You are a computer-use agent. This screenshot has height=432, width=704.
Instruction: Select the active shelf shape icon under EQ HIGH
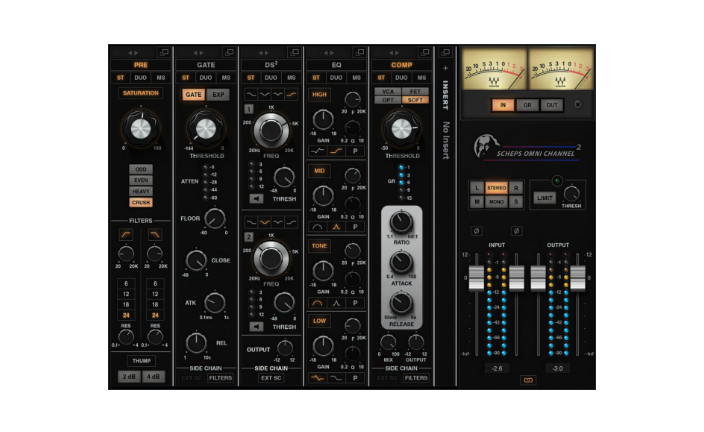tap(336, 151)
